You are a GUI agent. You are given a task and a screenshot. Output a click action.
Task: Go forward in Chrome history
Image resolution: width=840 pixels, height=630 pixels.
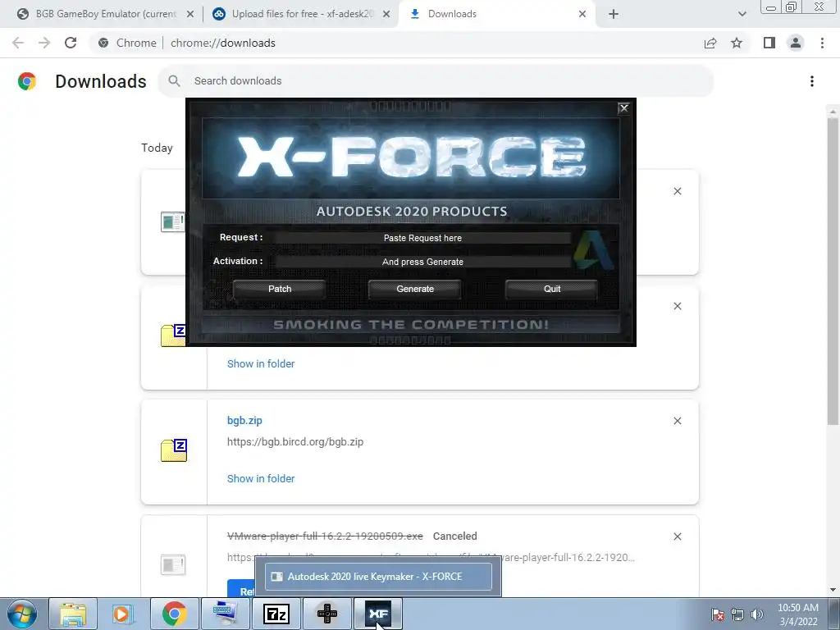tap(44, 43)
